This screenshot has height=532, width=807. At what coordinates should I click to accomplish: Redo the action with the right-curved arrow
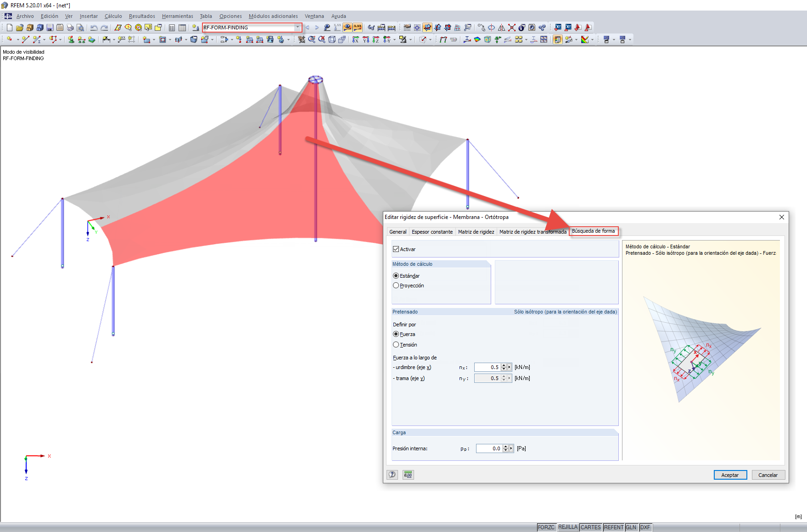[104, 28]
